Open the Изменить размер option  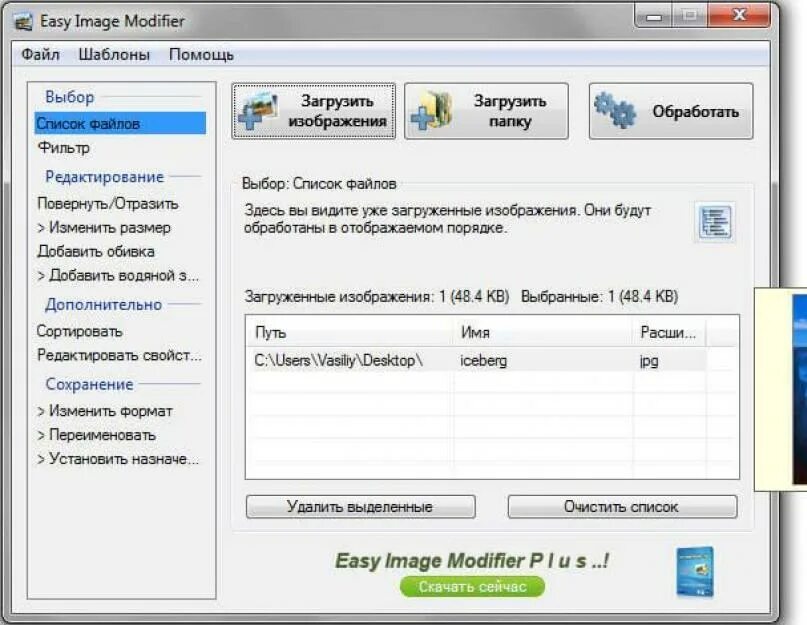104,228
